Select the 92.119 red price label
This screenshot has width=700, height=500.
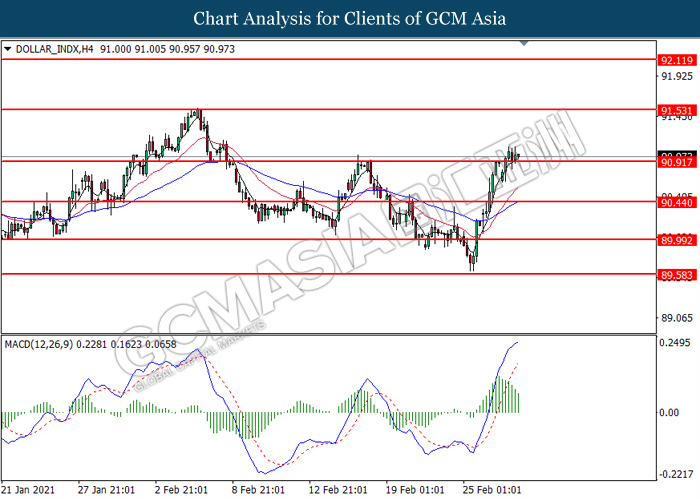[676, 60]
